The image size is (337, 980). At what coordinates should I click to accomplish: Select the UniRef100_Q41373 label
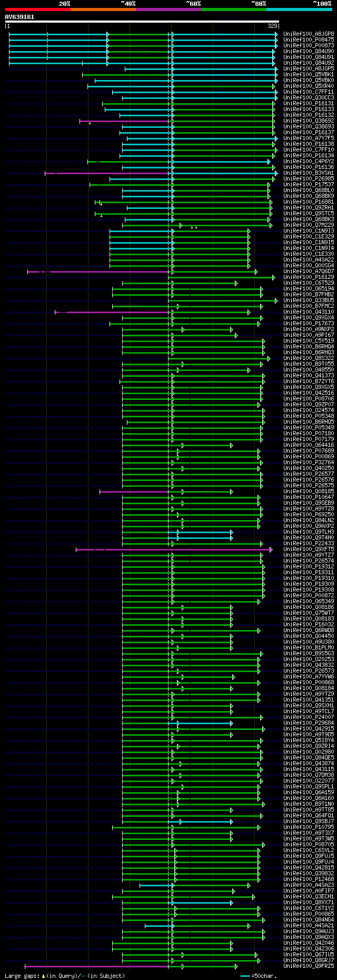click(x=309, y=375)
